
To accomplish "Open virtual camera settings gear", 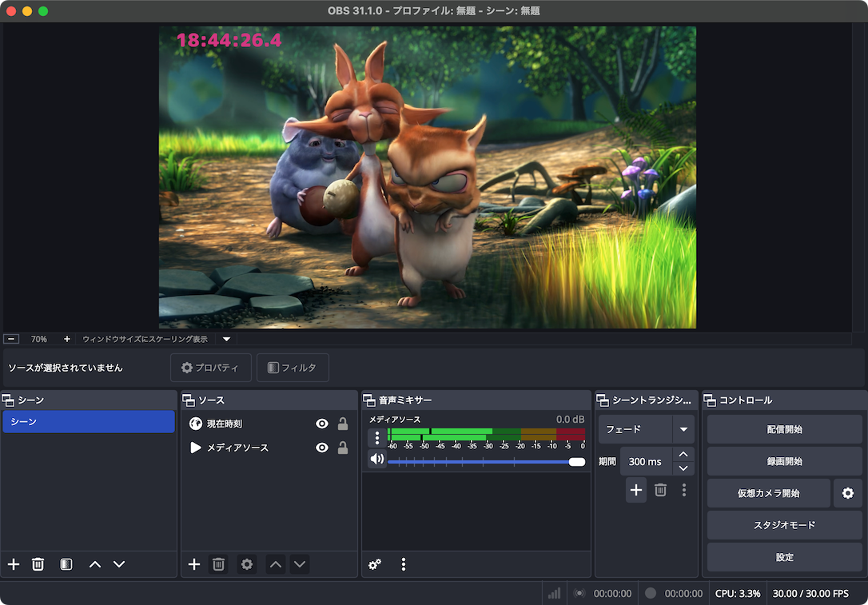I will click(847, 492).
